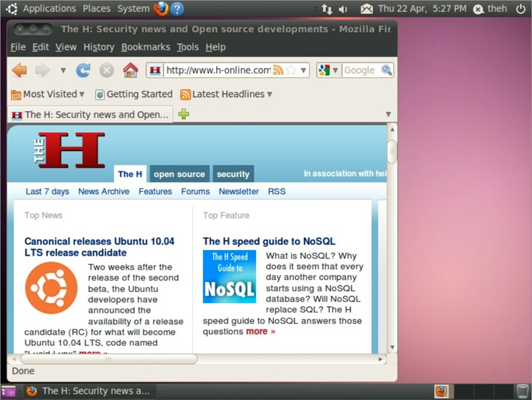Open the Bookmarks menu
The width and height of the screenshot is (532, 400).
[146, 47]
